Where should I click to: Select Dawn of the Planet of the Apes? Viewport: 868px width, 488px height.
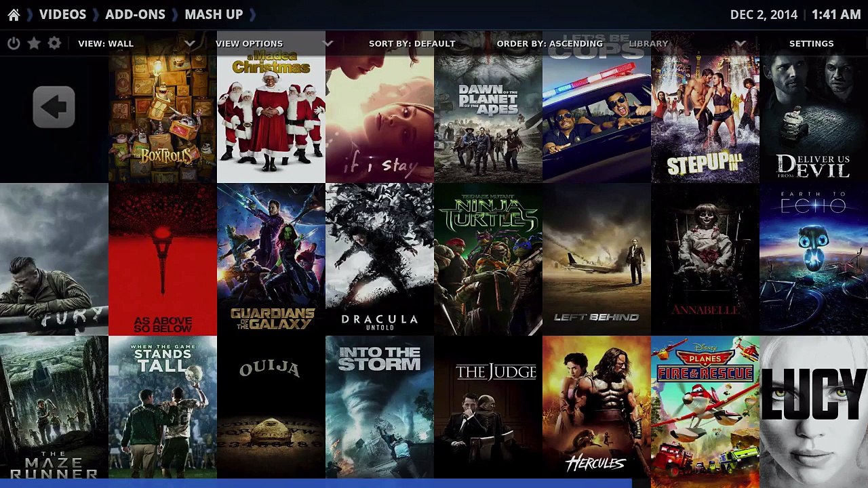488,107
